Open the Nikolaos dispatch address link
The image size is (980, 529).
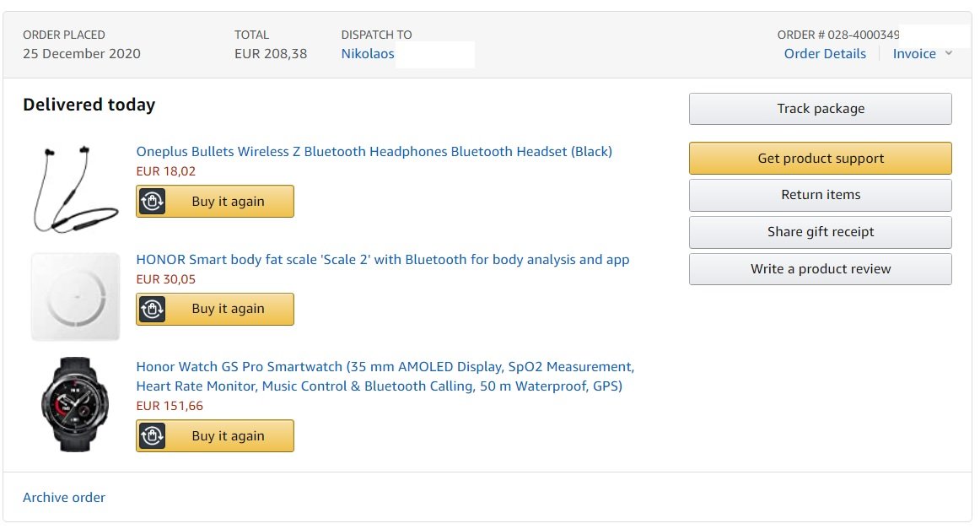pos(368,54)
